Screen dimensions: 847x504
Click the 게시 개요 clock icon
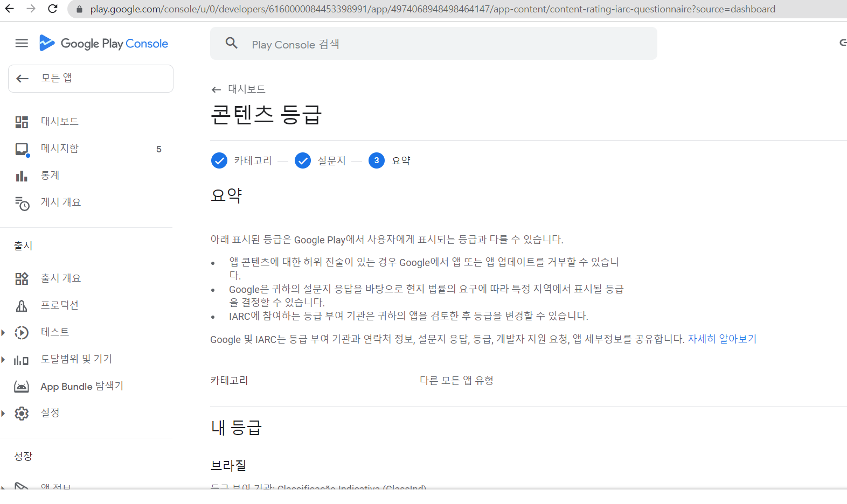click(22, 203)
